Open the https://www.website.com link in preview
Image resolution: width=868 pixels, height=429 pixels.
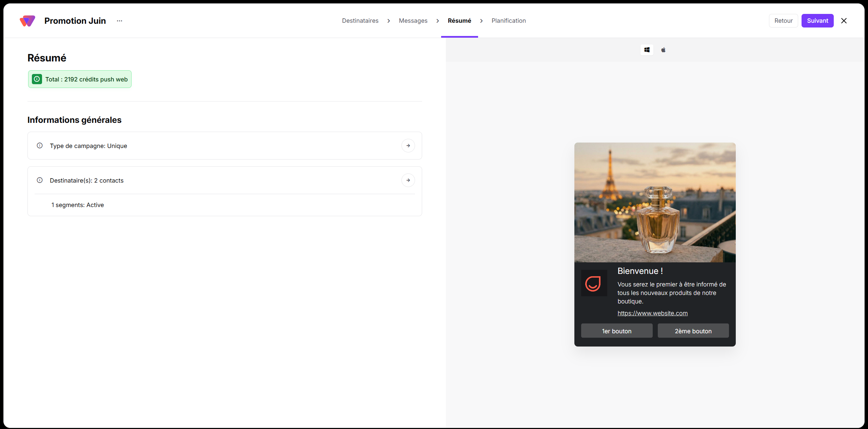coord(652,313)
